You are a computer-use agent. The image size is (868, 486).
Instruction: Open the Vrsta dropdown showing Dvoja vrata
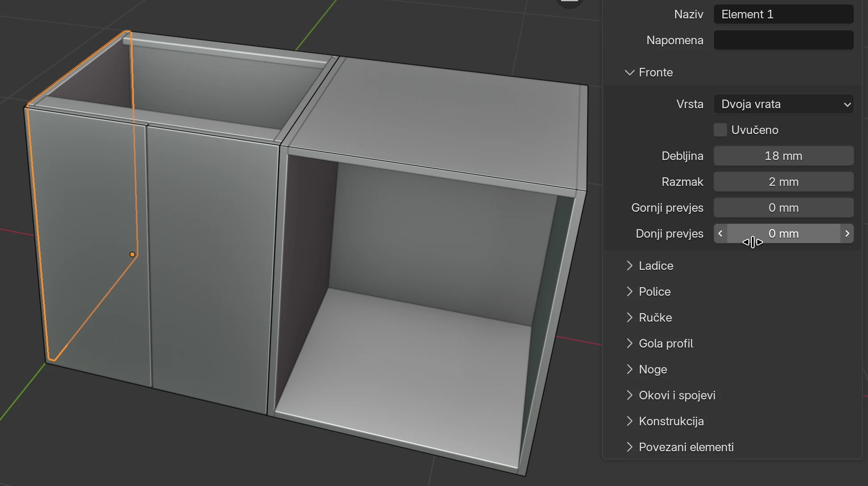(784, 104)
